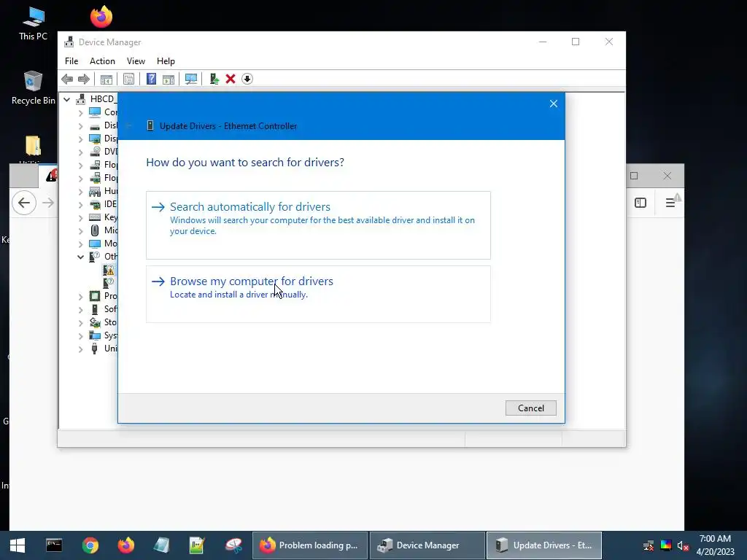Screen dimensions: 747x560
Task: Click Scan for hardware changes monitor icon
Action: click(191, 79)
